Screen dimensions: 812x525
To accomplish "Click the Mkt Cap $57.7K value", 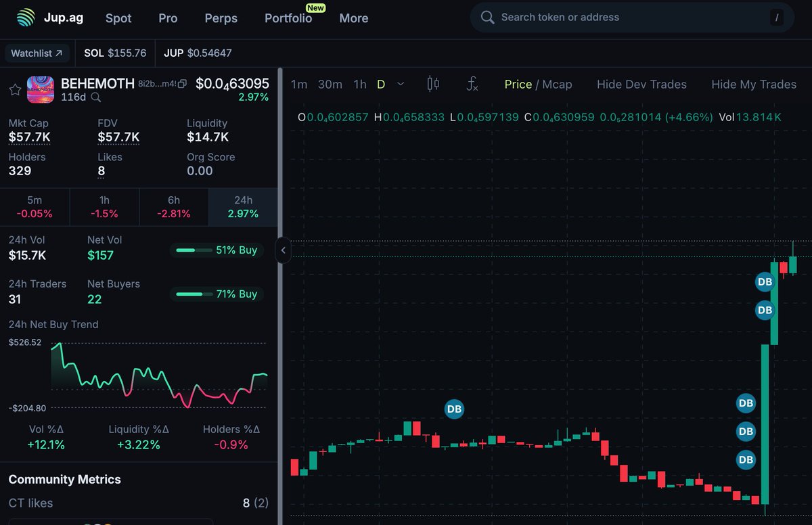I will (x=29, y=137).
